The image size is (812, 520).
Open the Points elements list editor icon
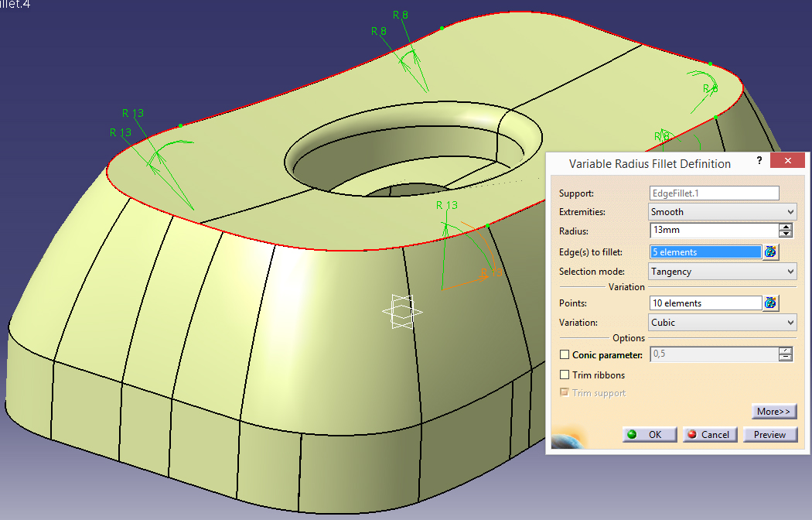click(x=770, y=303)
